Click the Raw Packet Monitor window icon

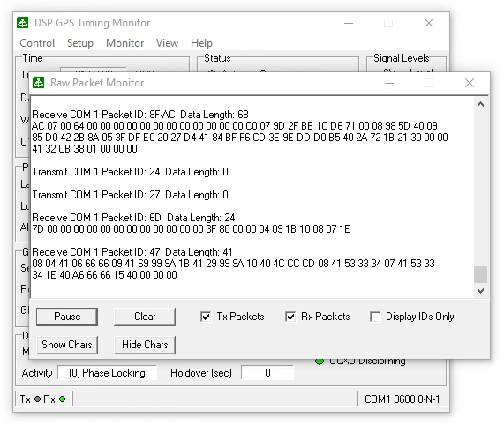pos(39,83)
